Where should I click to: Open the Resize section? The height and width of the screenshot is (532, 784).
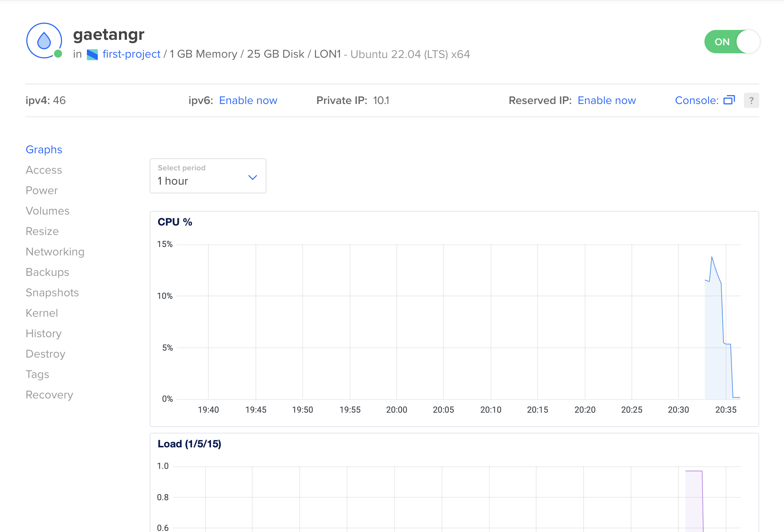(x=42, y=231)
